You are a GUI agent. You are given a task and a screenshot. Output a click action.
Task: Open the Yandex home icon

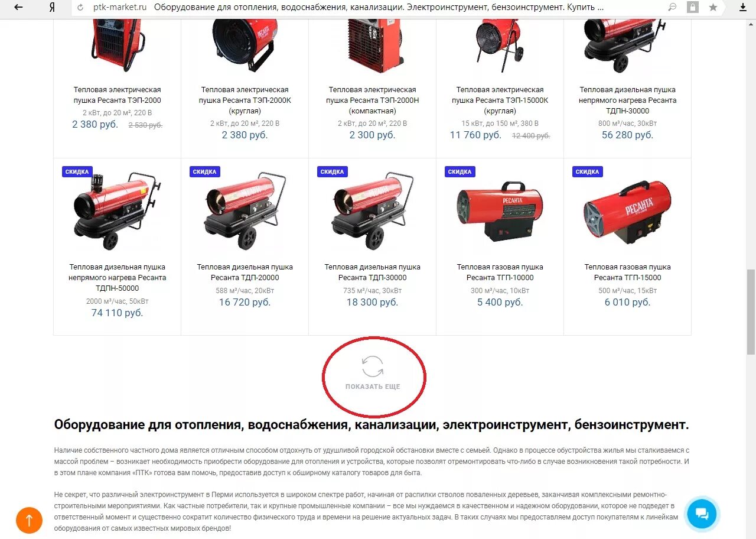tap(53, 8)
